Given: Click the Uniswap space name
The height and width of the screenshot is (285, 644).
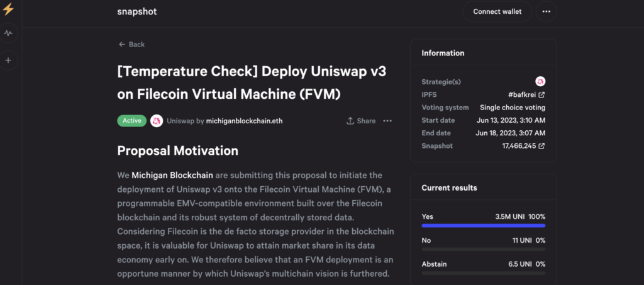Looking at the screenshot, I should tap(180, 121).
